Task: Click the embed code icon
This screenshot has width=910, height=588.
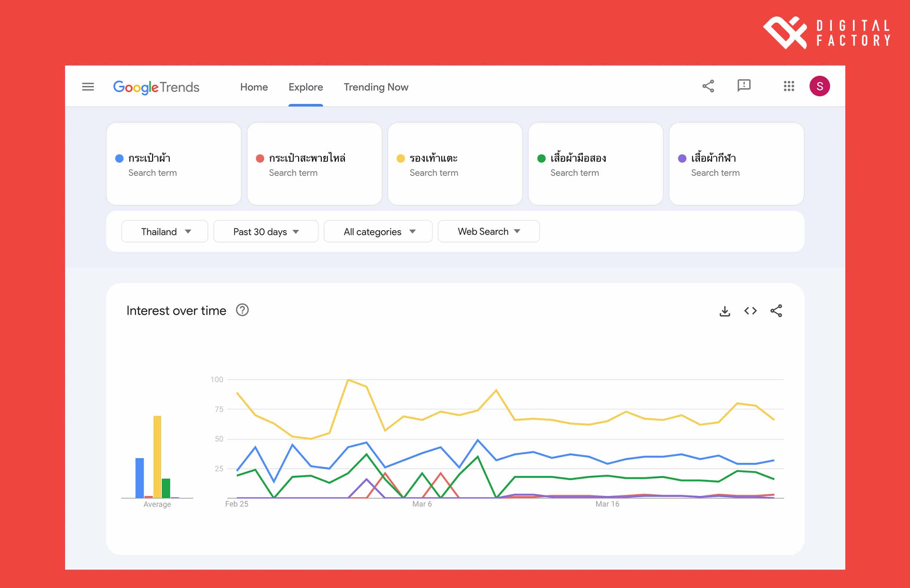Action: 750,311
